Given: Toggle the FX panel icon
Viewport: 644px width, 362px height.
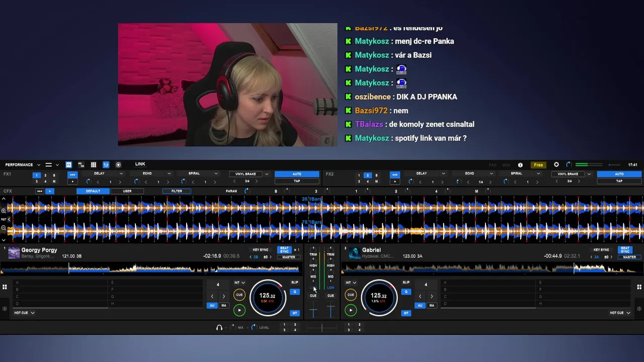Looking at the screenshot, I should [x=68, y=165].
